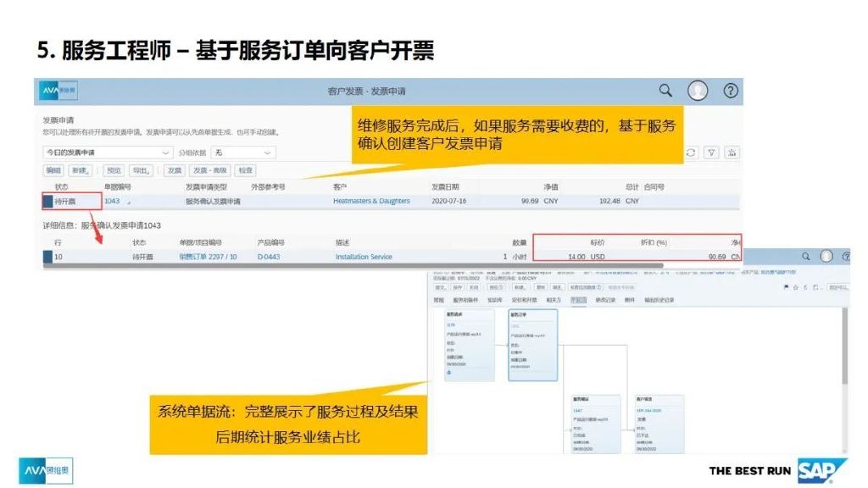The width and height of the screenshot is (868, 488).
Task: Switch to the 知识库 tab
Action: pos(495,300)
